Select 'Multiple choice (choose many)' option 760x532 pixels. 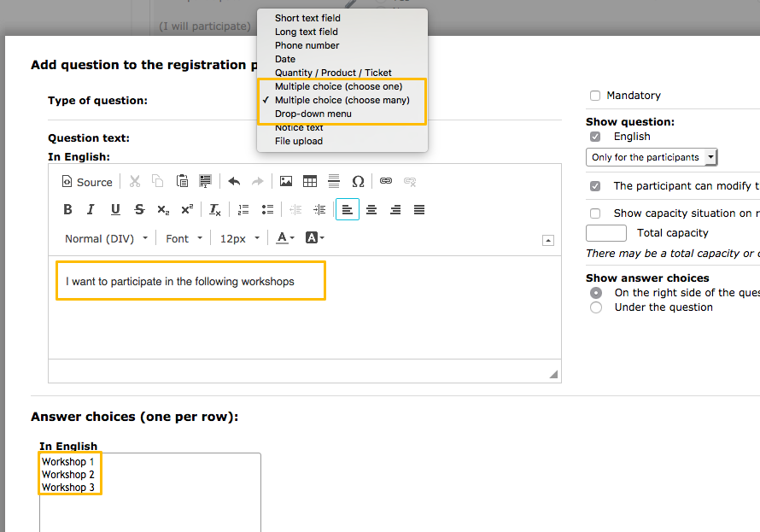(342, 100)
